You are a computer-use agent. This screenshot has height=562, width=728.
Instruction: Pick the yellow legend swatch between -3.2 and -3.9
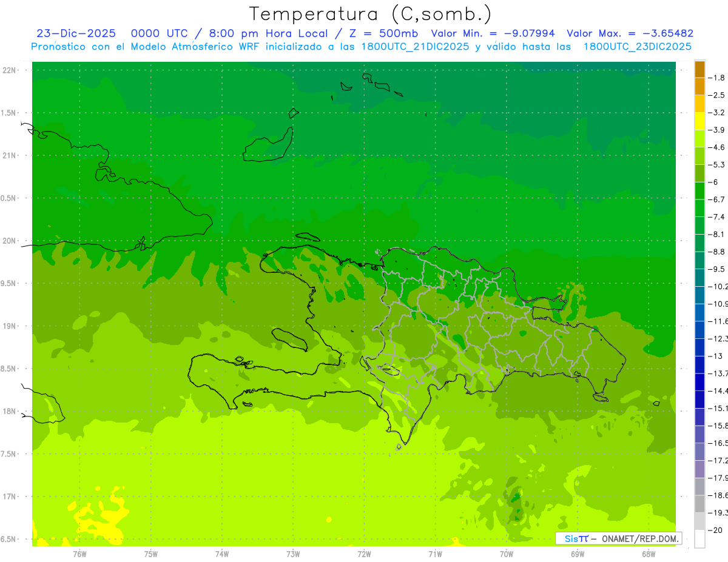[x=699, y=121]
